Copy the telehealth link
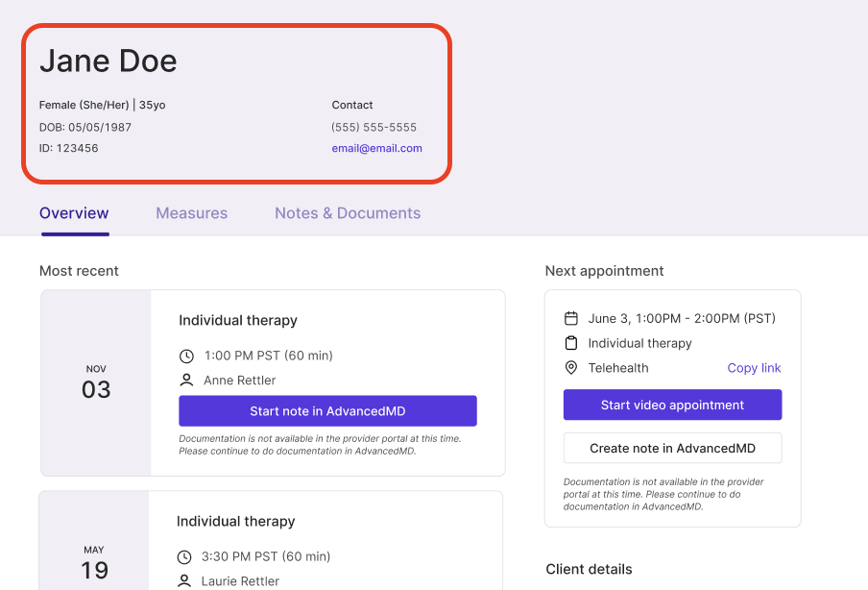 click(754, 368)
